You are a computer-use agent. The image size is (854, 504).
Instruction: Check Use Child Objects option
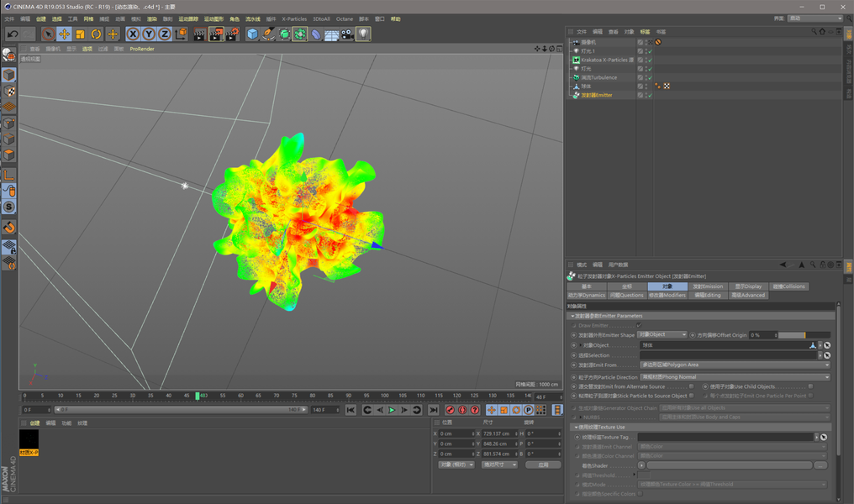[x=810, y=386]
